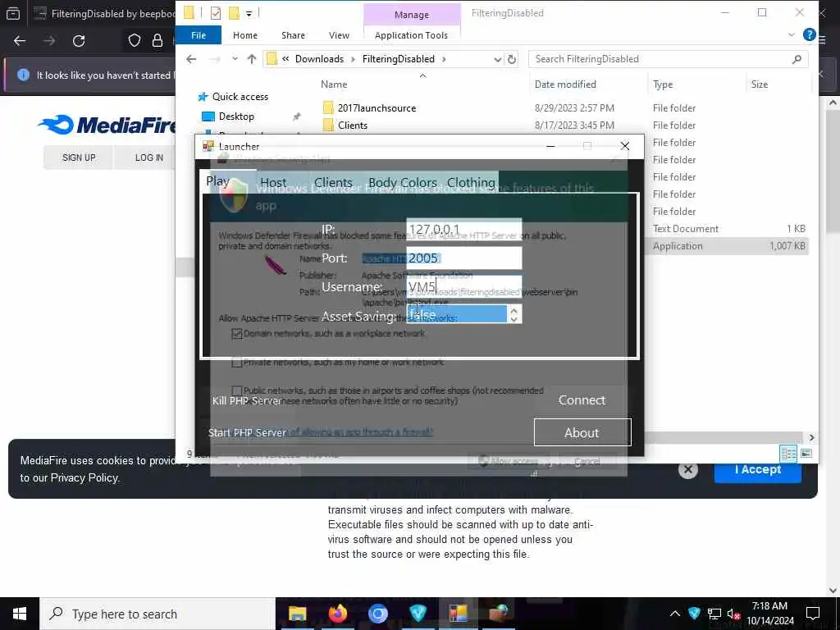Go up one folder level in Explorer

[252, 59]
